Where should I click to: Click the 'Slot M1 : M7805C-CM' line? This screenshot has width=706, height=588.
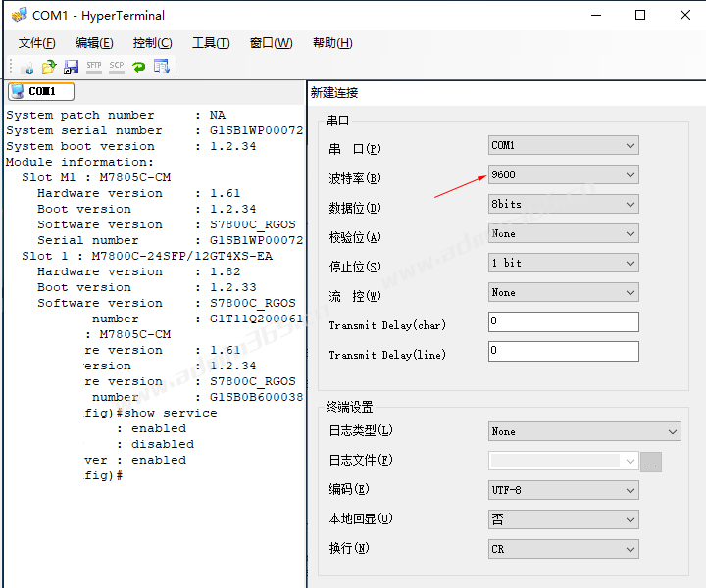(x=96, y=177)
